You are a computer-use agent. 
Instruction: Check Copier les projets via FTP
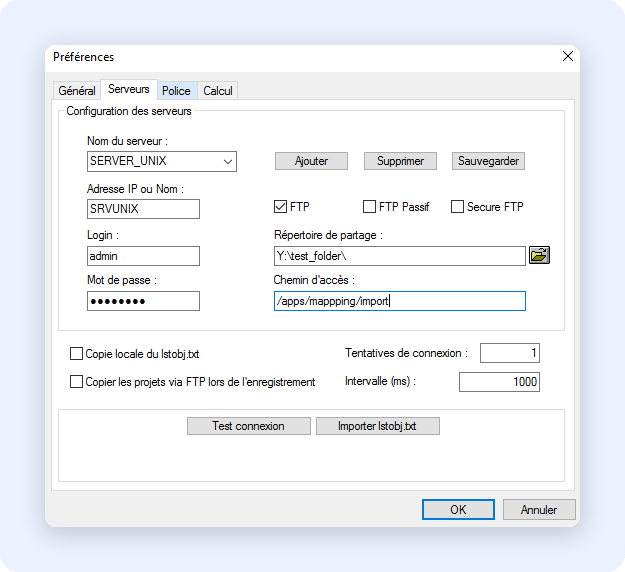(76, 381)
